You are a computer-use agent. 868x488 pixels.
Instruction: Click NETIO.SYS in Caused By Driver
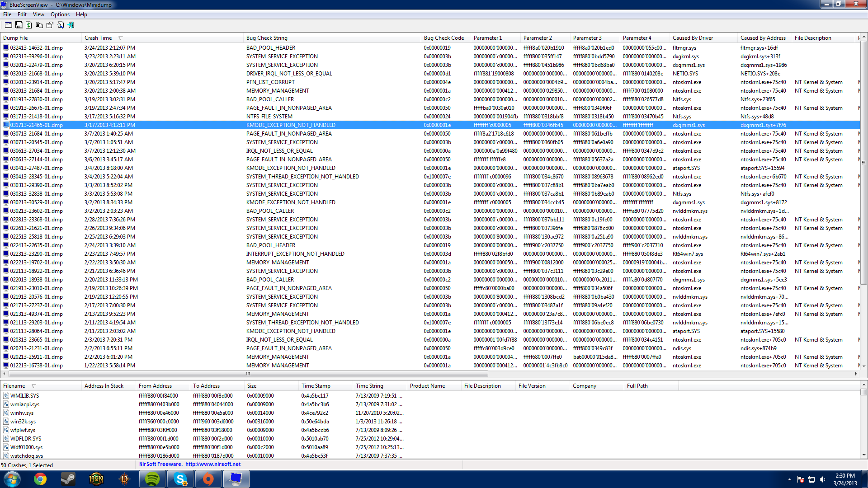tap(685, 74)
